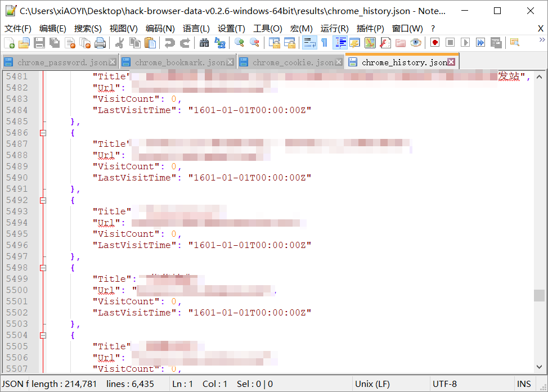Cut selection using the scissors icon
This screenshot has width=548, height=392.
coord(119,43)
